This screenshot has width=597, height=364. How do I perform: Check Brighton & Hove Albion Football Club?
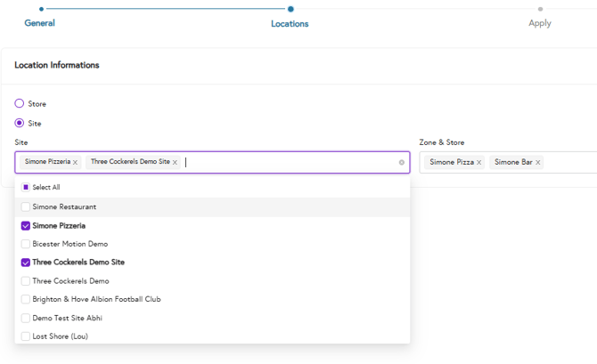[26, 300]
